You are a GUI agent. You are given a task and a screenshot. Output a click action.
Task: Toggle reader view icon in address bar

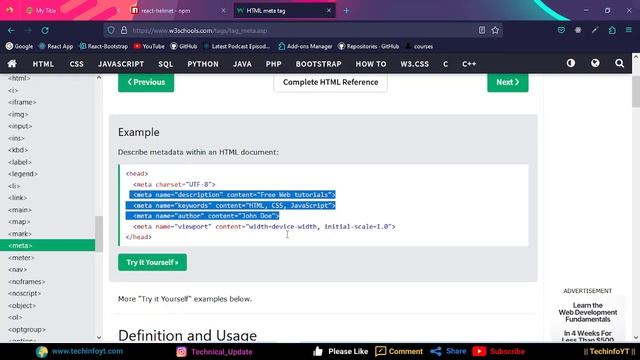(482, 30)
